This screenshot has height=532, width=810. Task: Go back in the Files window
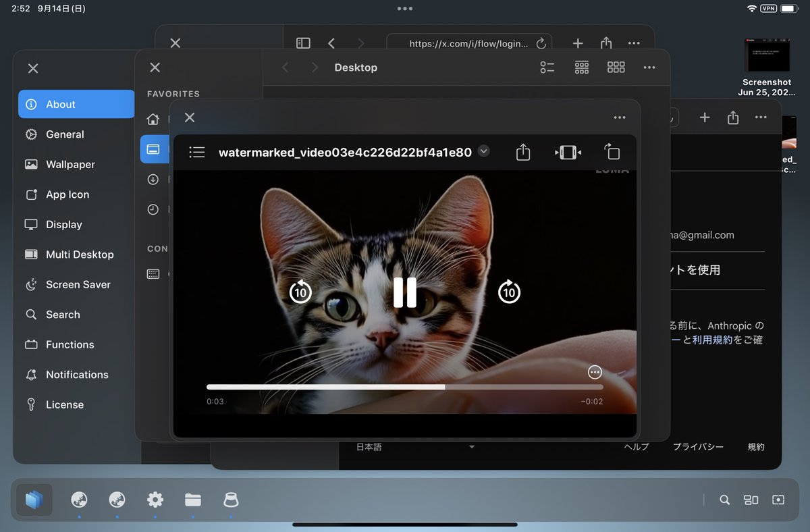(x=286, y=68)
